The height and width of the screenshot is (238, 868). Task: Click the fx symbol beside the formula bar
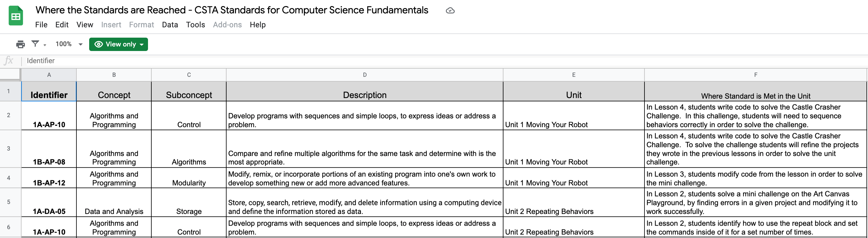(9, 61)
